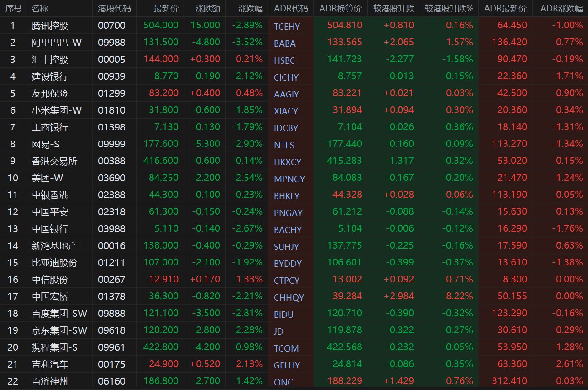Select the ADR code GELHY
The width and height of the screenshot is (588, 390).
click(287, 365)
